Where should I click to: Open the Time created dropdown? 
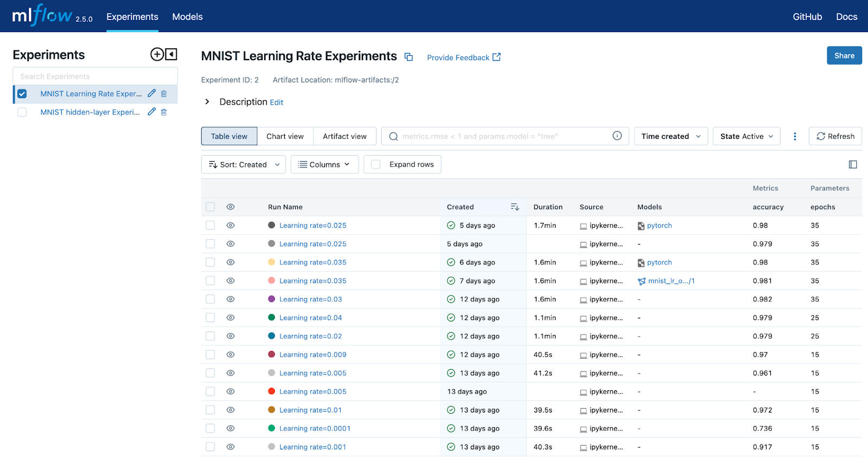coord(671,137)
